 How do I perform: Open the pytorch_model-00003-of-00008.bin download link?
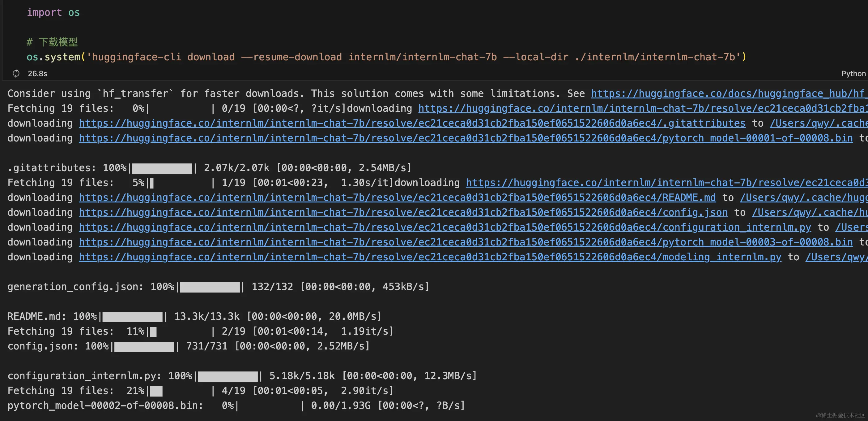coord(466,242)
